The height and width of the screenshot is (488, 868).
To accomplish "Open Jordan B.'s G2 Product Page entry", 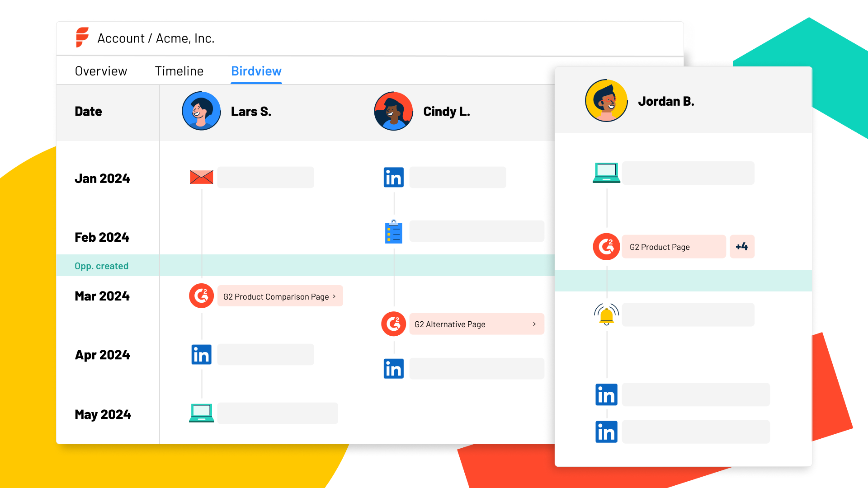I will [674, 247].
